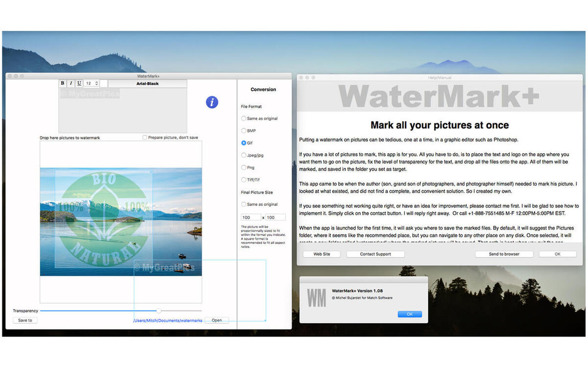This screenshot has height=368, width=588.
Task: Select Png file format
Action: pyautogui.click(x=244, y=167)
